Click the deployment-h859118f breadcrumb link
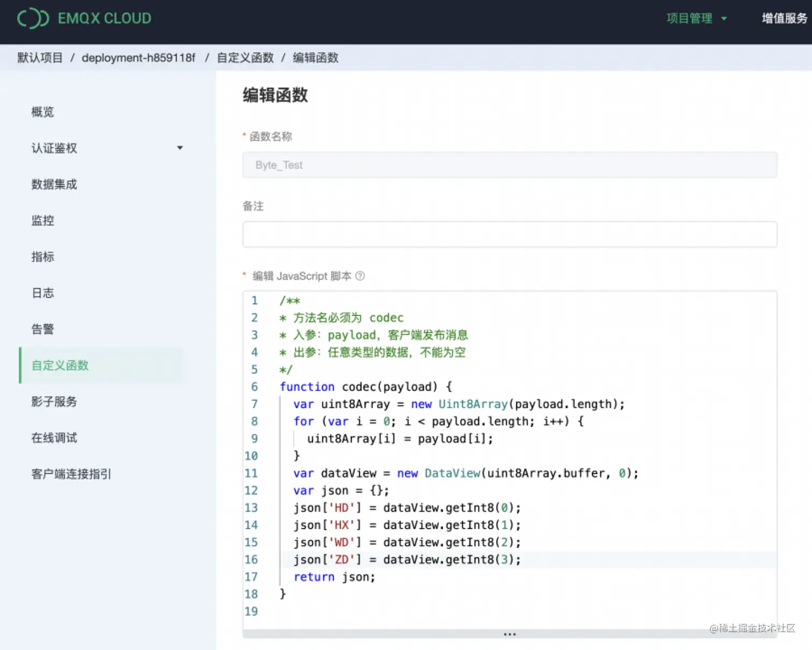Screen dimensions: 812x650 coord(138,57)
